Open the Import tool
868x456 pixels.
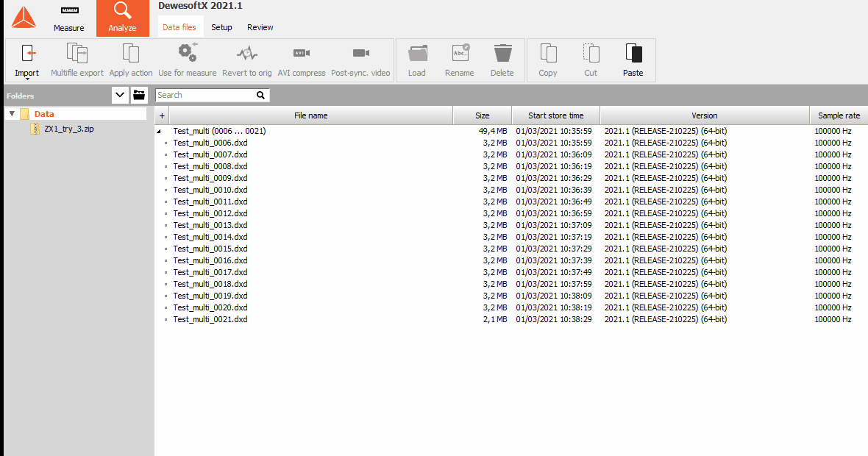pos(27,61)
